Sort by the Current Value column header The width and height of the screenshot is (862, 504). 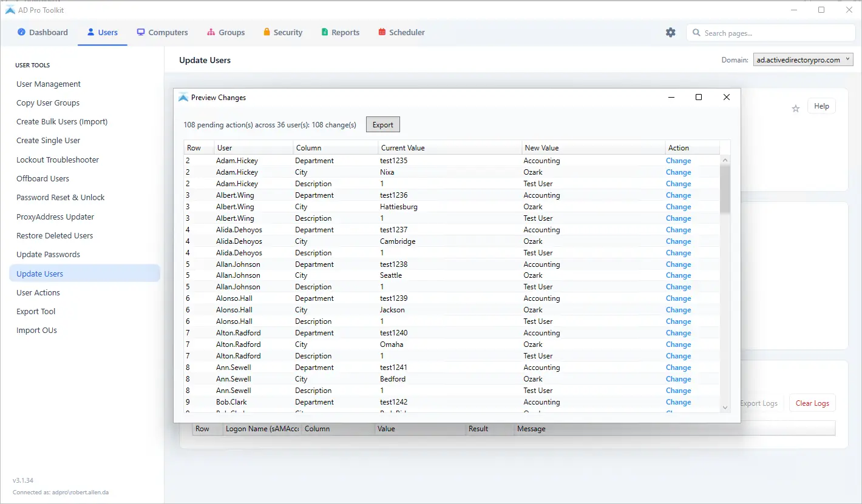click(450, 148)
